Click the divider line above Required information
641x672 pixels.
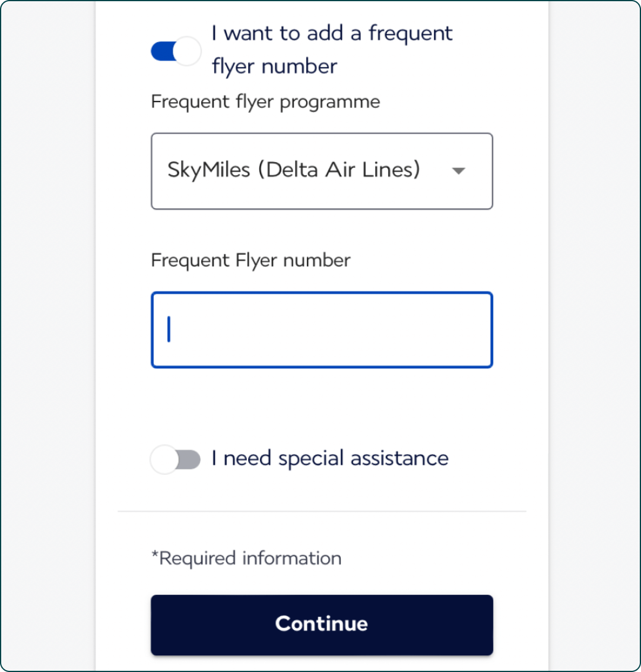click(x=322, y=511)
